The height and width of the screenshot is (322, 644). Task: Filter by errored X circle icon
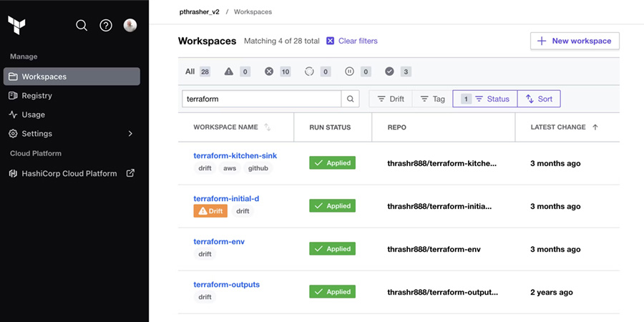tap(268, 72)
